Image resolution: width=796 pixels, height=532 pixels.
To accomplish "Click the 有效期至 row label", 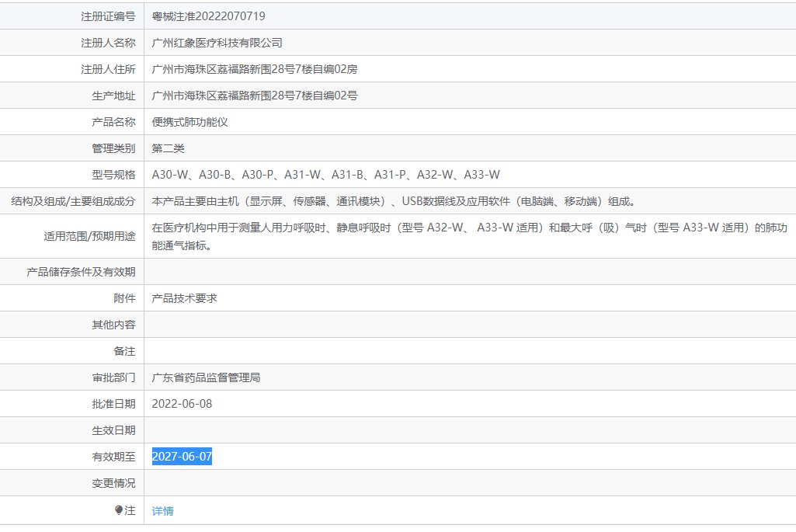I will pos(113,457).
